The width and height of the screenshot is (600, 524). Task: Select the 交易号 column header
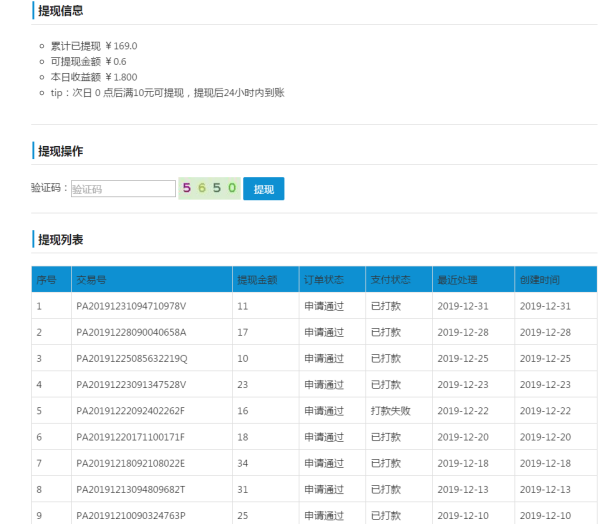click(92, 280)
